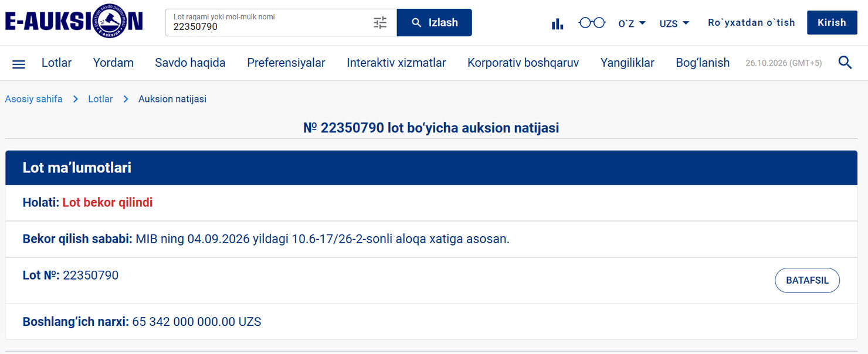Image resolution: width=868 pixels, height=354 pixels.
Task: Toggle the accessibility glasses mode
Action: (592, 23)
